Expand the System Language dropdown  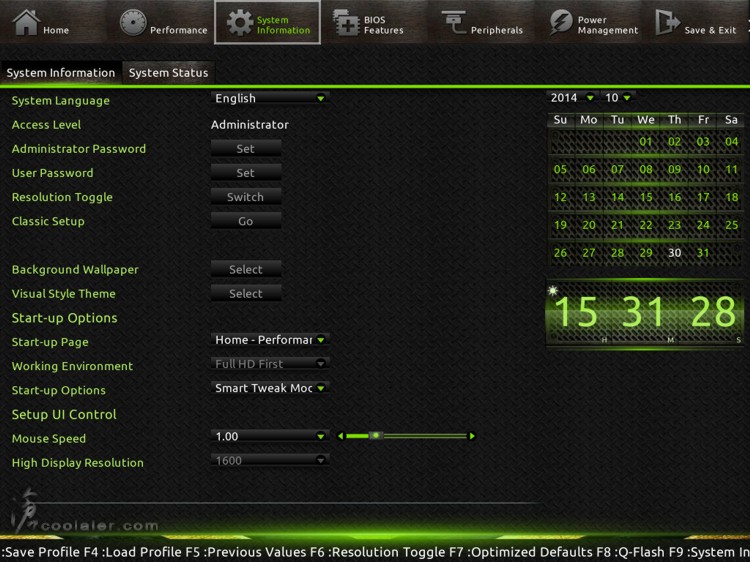[x=270, y=99]
